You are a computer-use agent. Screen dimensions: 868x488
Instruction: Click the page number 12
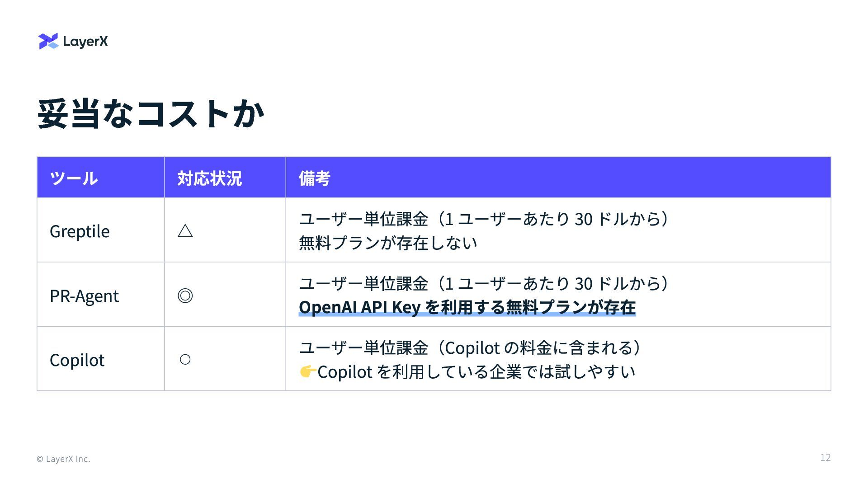[x=826, y=458]
